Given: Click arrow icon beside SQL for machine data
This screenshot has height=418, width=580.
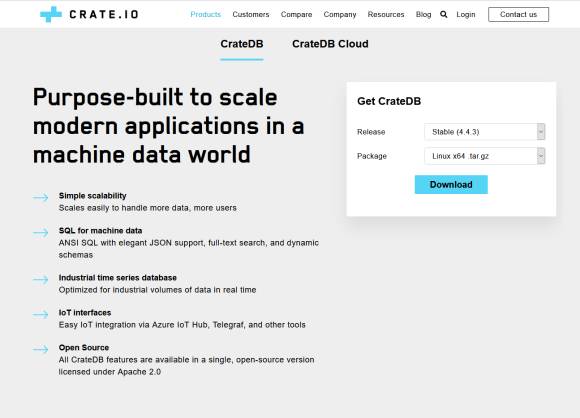Looking at the screenshot, I should click(x=41, y=233).
